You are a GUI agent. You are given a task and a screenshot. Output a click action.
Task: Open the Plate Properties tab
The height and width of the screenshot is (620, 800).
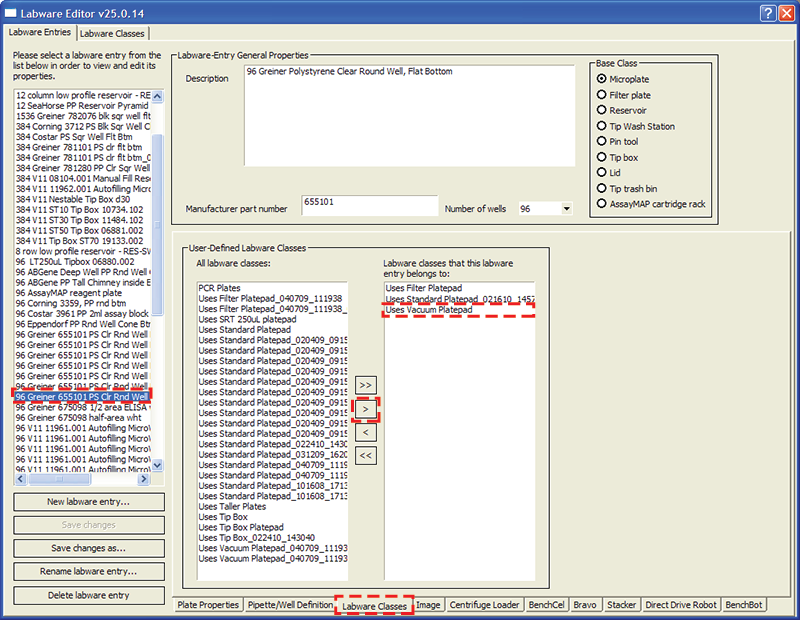point(208,605)
